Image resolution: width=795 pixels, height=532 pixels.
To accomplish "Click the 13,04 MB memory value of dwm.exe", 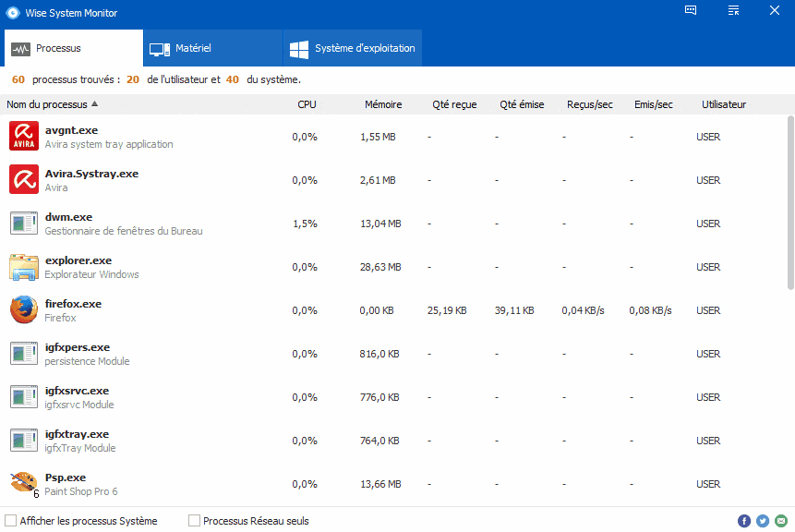I will (380, 224).
